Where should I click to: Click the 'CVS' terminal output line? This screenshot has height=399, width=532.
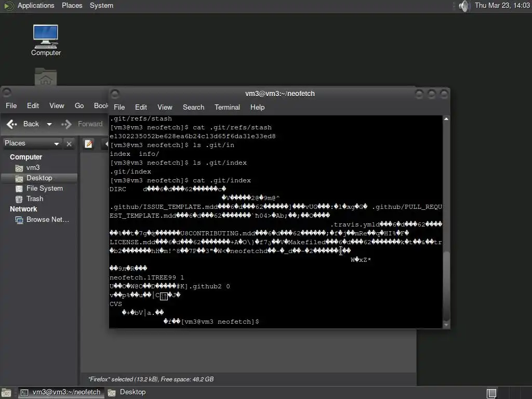click(x=116, y=304)
